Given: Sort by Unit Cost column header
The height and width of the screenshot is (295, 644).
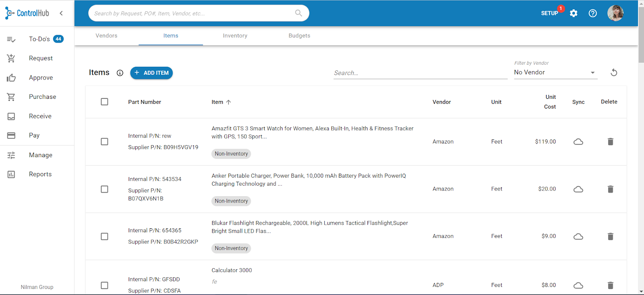Looking at the screenshot, I should [550, 102].
